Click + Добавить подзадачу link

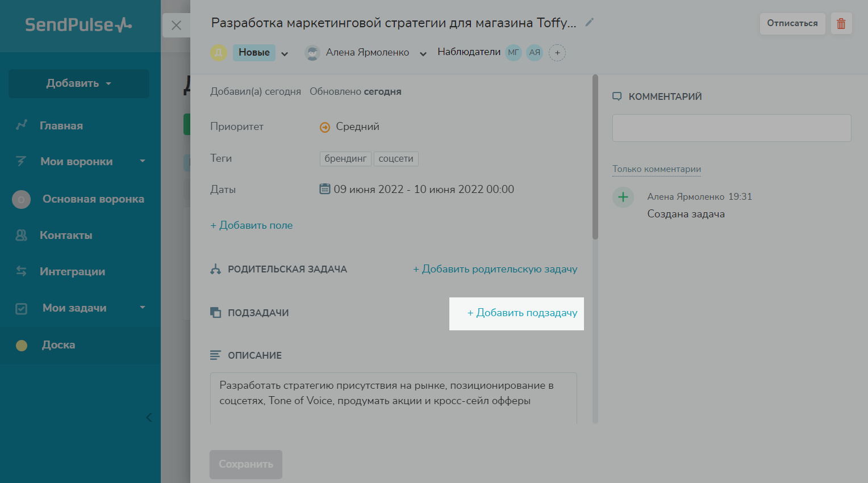[522, 313]
